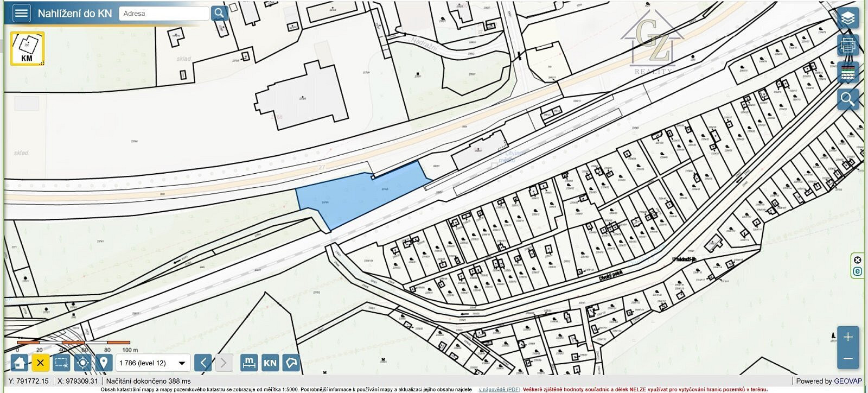This screenshot has width=868, height=393.
Task: Select the location pin marker tool
Action: click(x=104, y=363)
